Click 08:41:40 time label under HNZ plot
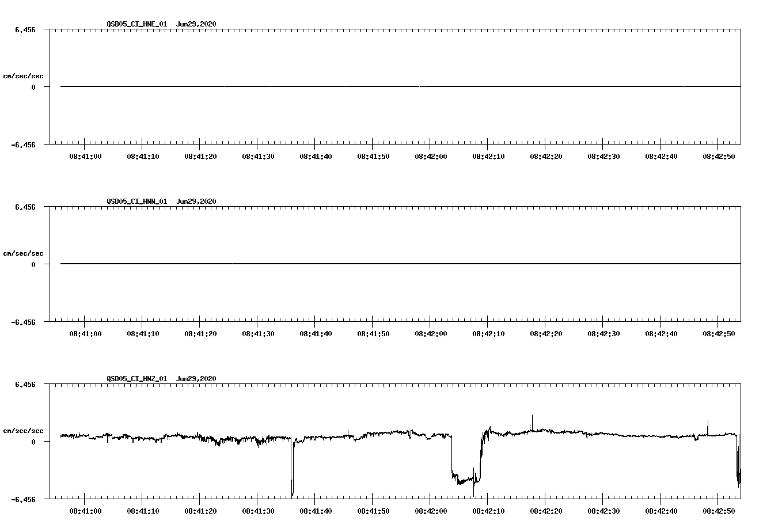 click(316, 511)
